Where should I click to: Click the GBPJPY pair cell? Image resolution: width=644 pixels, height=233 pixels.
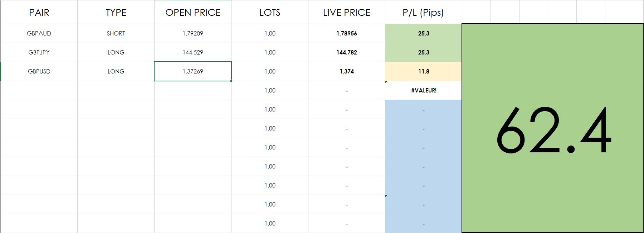pyautogui.click(x=39, y=52)
